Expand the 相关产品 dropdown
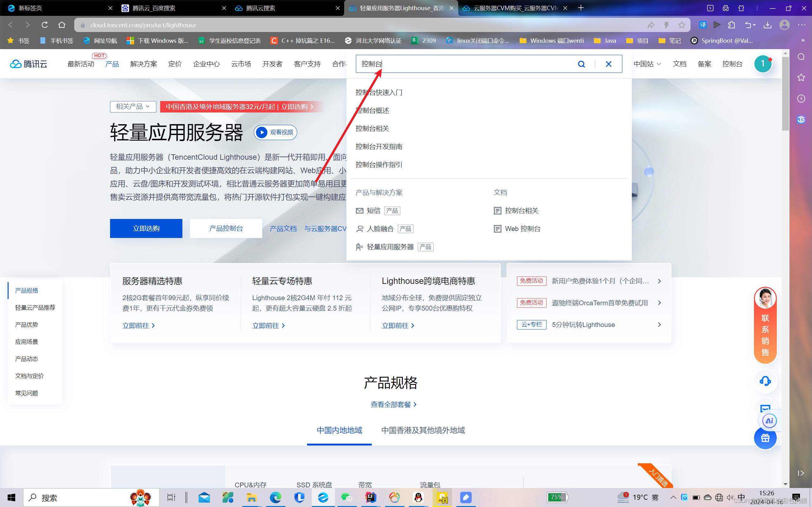The width and height of the screenshot is (812, 507). 133,107
